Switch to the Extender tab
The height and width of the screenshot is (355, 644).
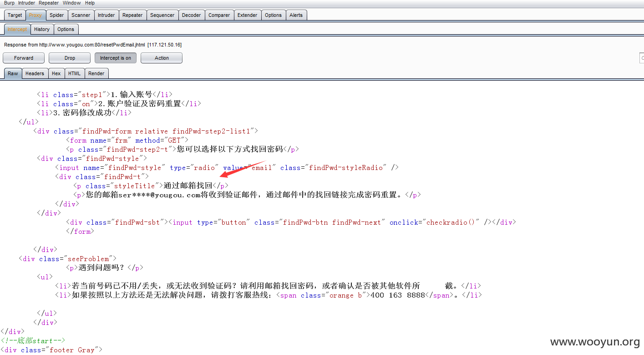tap(248, 15)
